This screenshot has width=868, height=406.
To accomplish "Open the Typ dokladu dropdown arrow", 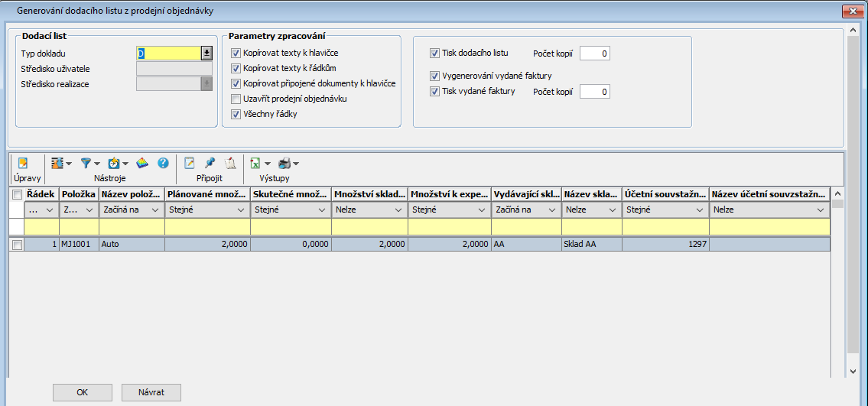I will click(x=206, y=54).
